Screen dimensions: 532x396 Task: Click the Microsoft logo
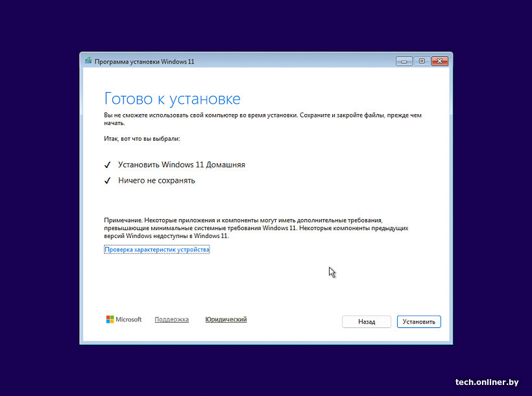[x=124, y=320]
